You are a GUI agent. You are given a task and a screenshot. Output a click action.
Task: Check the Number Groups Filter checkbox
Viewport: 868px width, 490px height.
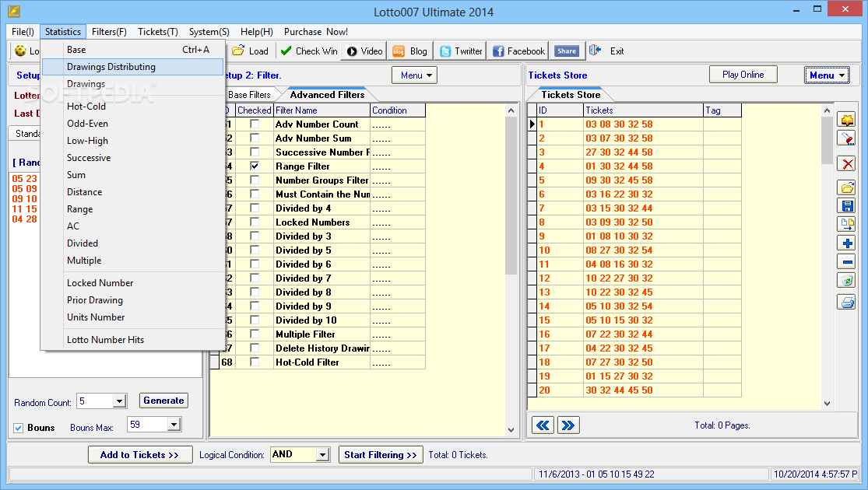[x=255, y=180]
